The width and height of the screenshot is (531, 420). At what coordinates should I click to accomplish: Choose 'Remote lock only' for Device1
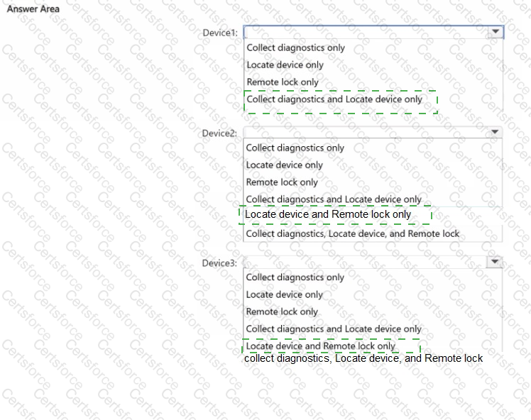(x=283, y=82)
